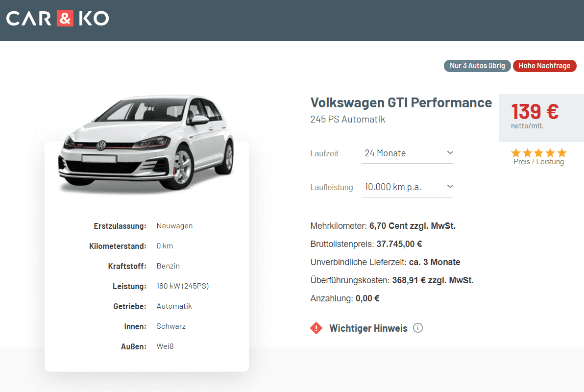Click the Lieferzeit value ca. 3 Monate
This screenshot has height=392, width=584.
tap(435, 262)
